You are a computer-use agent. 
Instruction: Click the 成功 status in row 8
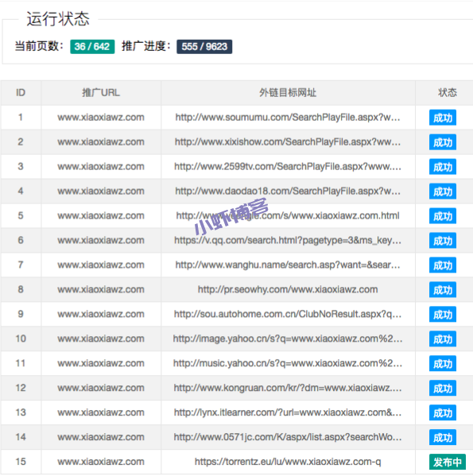[443, 289]
